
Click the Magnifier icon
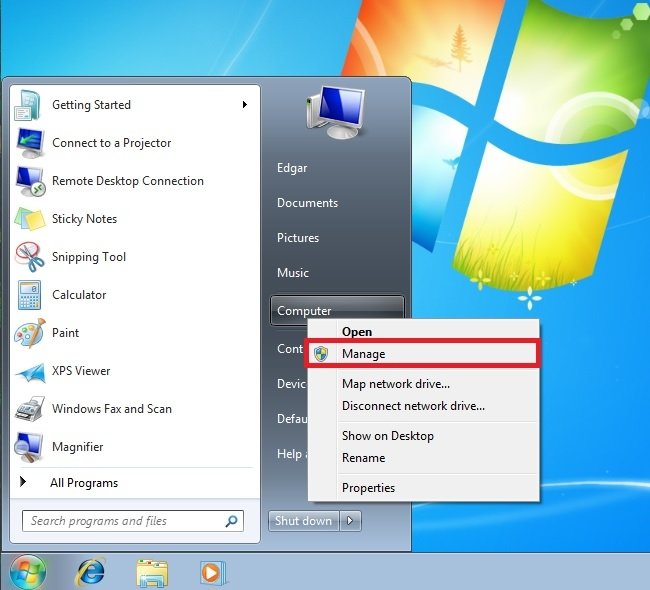tap(28, 447)
